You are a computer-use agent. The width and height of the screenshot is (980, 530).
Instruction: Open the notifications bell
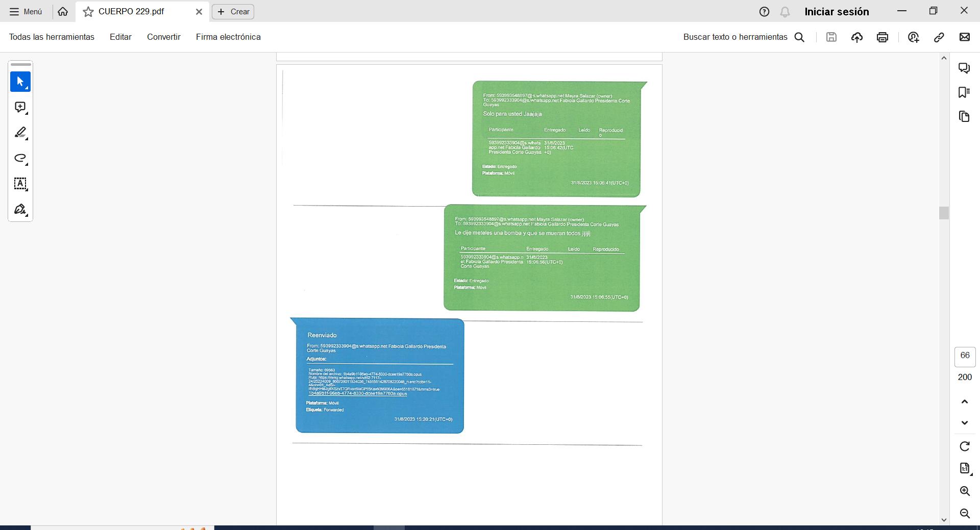[x=785, y=12]
